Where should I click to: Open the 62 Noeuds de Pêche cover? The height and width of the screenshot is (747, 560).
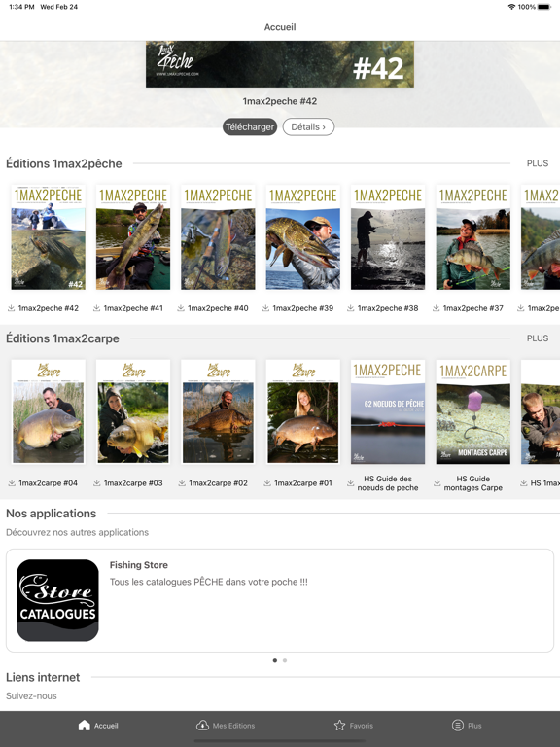pos(388,412)
